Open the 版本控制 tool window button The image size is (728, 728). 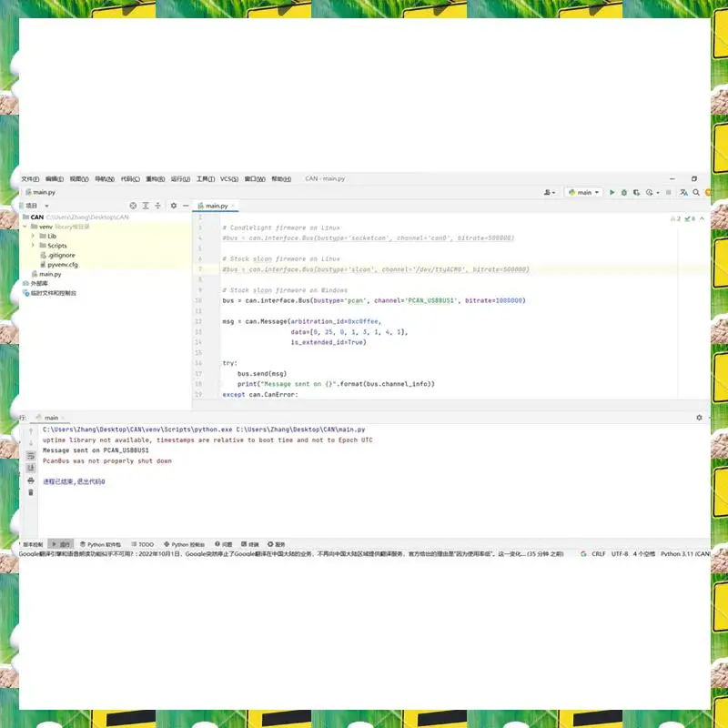pos(33,544)
